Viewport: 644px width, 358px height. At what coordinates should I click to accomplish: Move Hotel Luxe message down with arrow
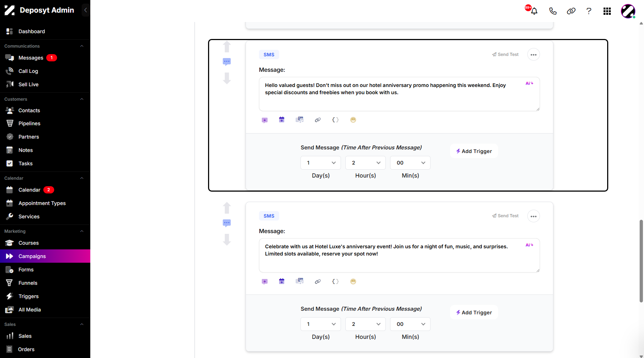coord(227,239)
